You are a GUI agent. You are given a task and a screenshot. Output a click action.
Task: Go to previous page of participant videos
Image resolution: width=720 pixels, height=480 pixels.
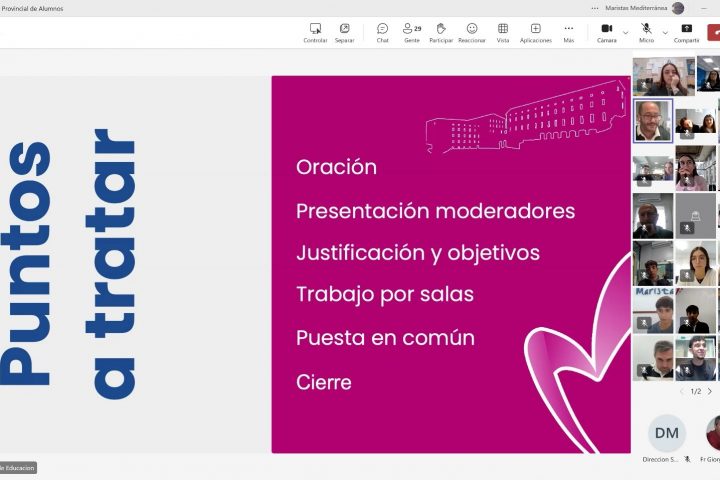[682, 391]
